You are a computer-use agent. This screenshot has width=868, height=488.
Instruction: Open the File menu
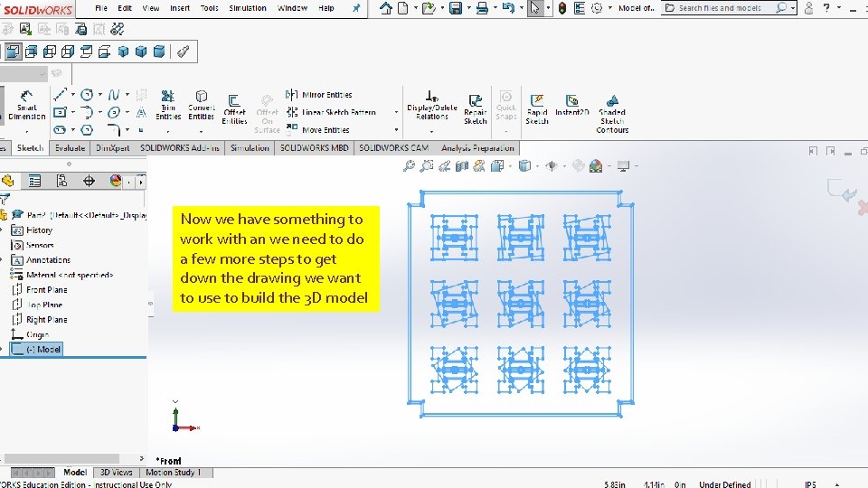click(x=101, y=8)
